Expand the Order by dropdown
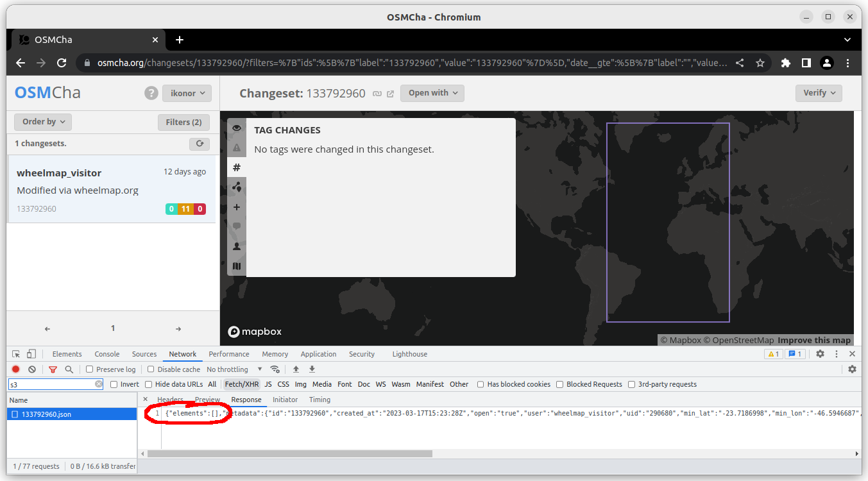This screenshot has width=868, height=481. [x=43, y=122]
